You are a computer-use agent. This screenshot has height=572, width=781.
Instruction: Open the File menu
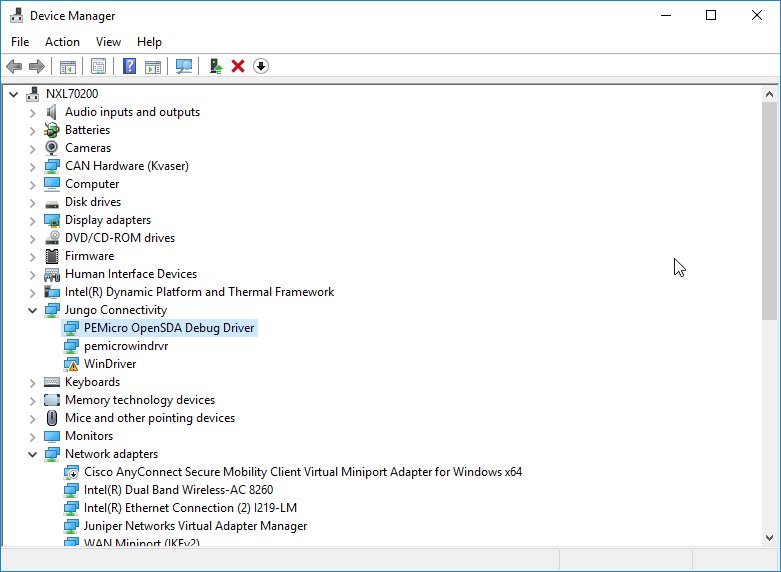(x=20, y=42)
